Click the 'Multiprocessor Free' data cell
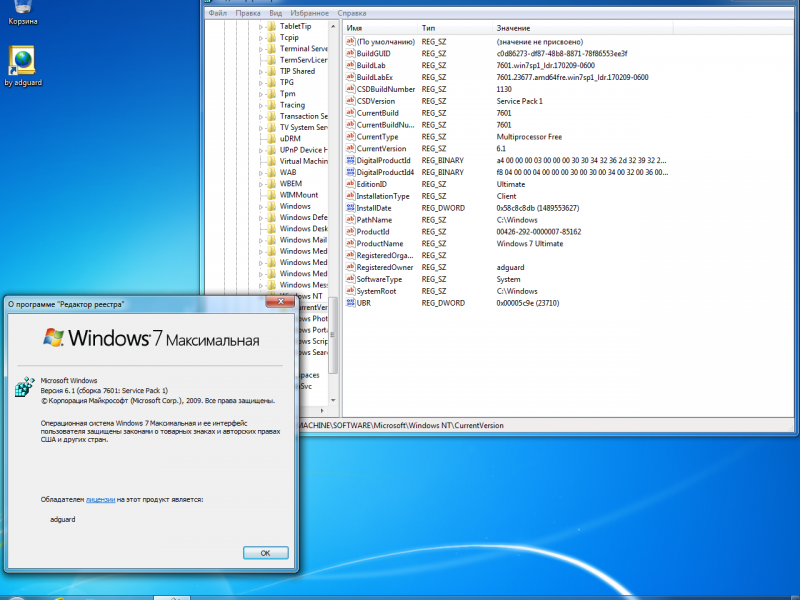This screenshot has height=600, width=800. point(529,137)
